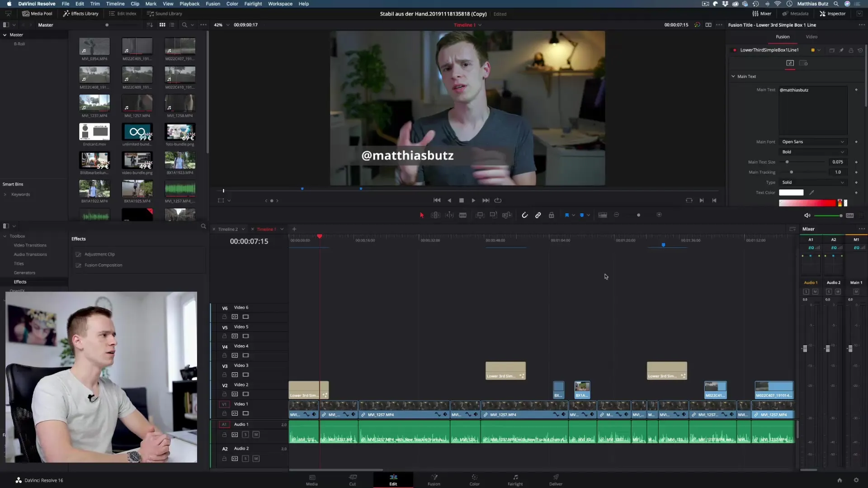Open the Inspector panel
This screenshot has height=488, width=868.
pyautogui.click(x=832, y=14)
